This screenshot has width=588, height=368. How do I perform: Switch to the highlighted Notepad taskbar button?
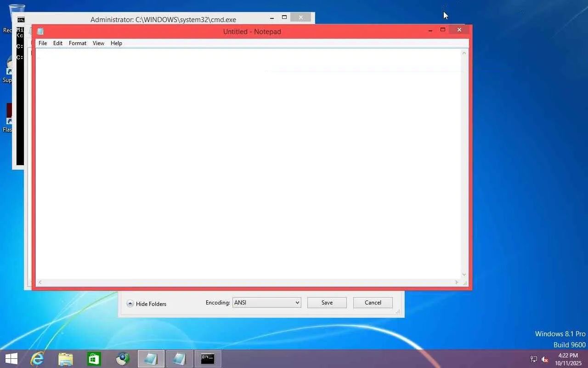tap(151, 359)
